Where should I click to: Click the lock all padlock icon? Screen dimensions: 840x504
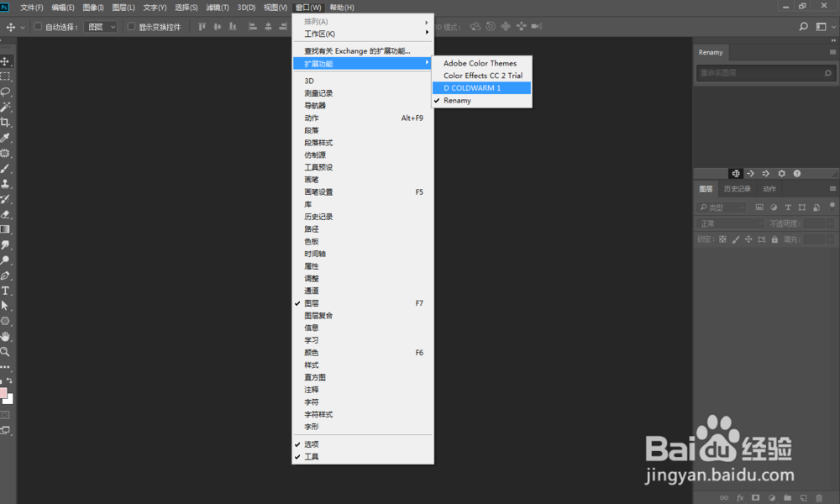(774, 239)
